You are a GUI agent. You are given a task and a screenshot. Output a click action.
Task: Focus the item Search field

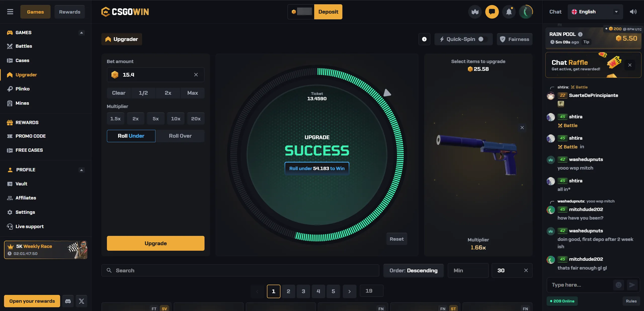coord(240,271)
